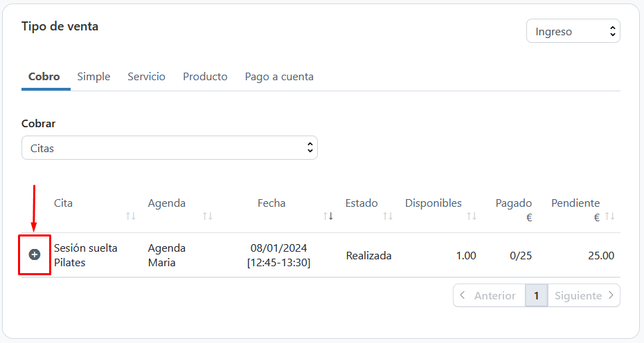This screenshot has width=644, height=343.
Task: Sort table by Disponibles column arrows
Action: point(472,216)
